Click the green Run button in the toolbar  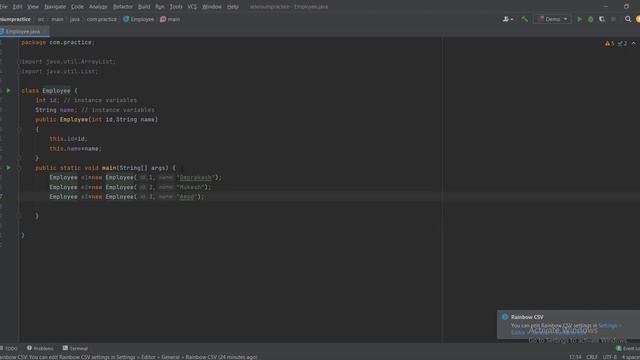click(579, 19)
